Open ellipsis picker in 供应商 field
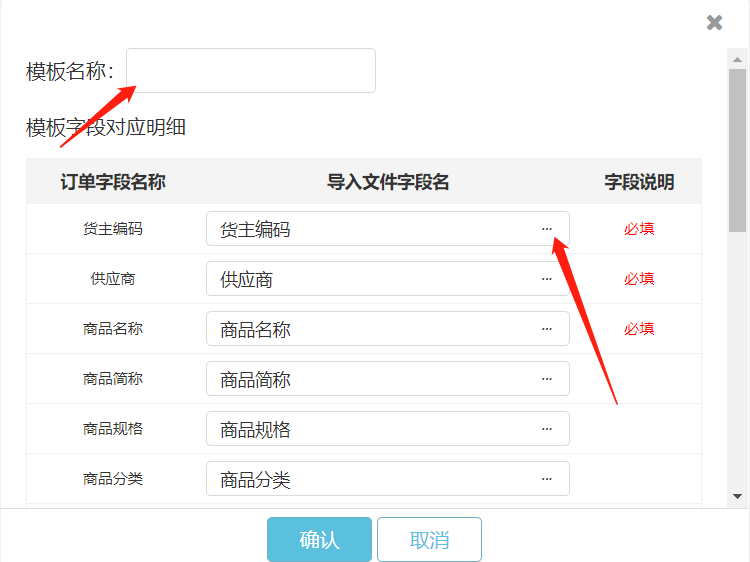The width and height of the screenshot is (750, 562). [x=547, y=279]
